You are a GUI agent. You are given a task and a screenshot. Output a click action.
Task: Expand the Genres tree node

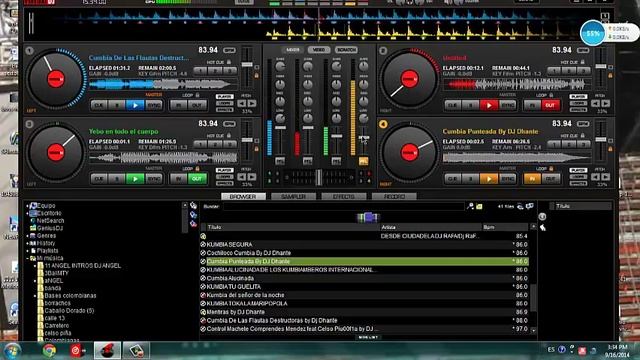click(x=28, y=236)
